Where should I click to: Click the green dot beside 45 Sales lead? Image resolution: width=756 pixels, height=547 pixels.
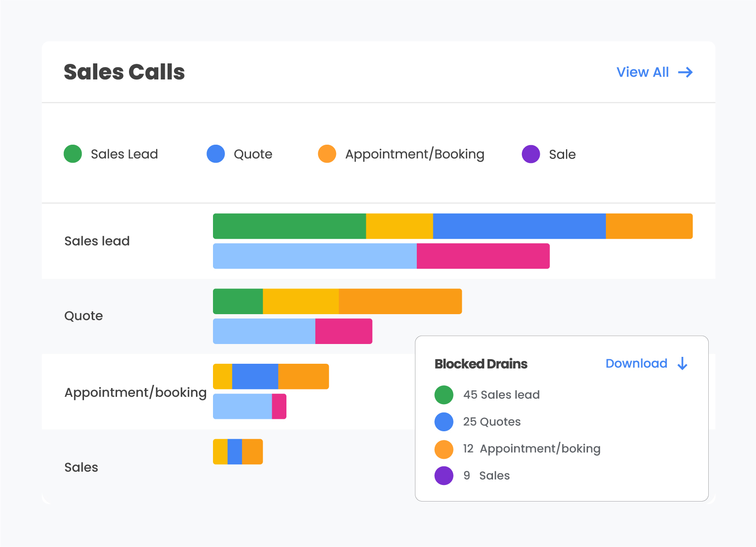click(x=444, y=395)
